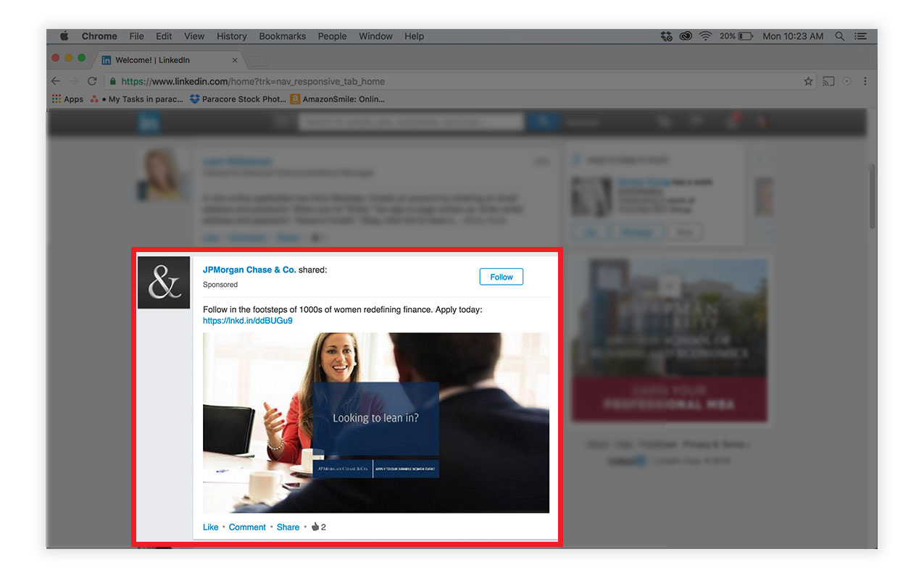Click the Professional MBA sidebar ad
The image size is (924, 578).
(x=669, y=340)
